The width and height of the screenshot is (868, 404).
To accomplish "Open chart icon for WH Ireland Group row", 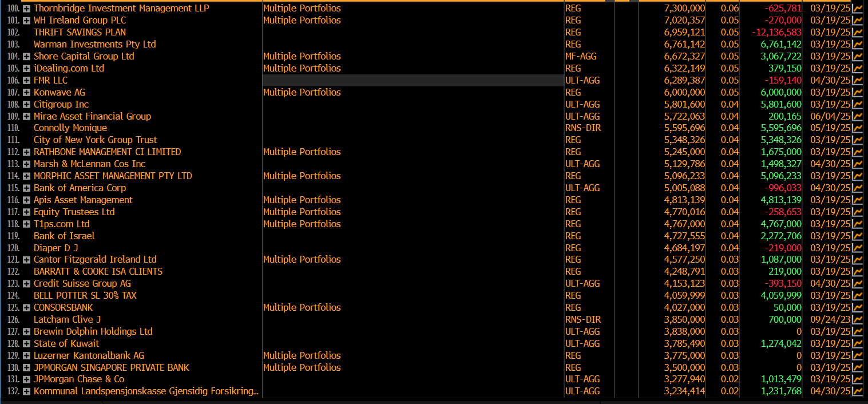I will pos(857,20).
